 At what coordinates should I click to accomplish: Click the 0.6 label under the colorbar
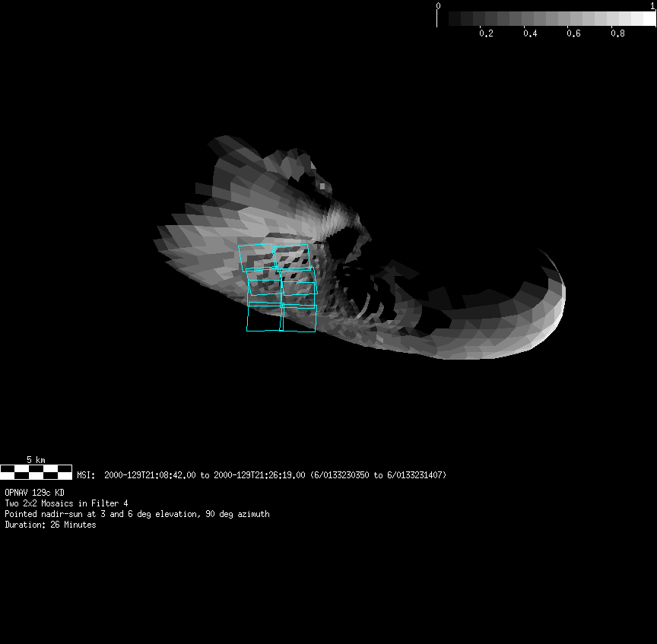tap(574, 33)
